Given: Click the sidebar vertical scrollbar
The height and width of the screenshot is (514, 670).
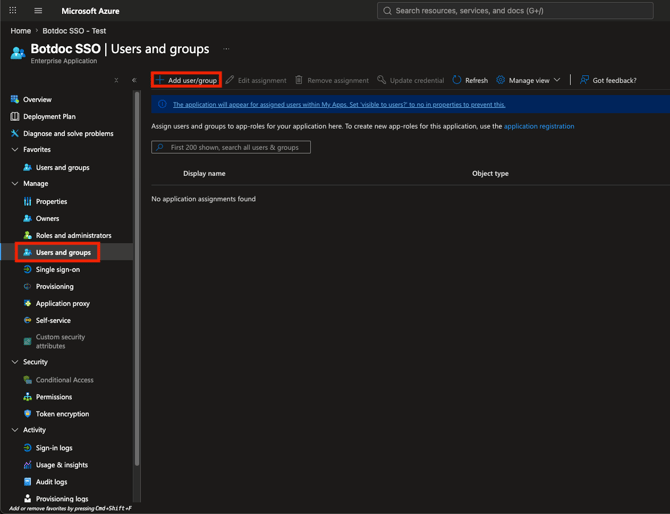Looking at the screenshot, I should click(137, 278).
